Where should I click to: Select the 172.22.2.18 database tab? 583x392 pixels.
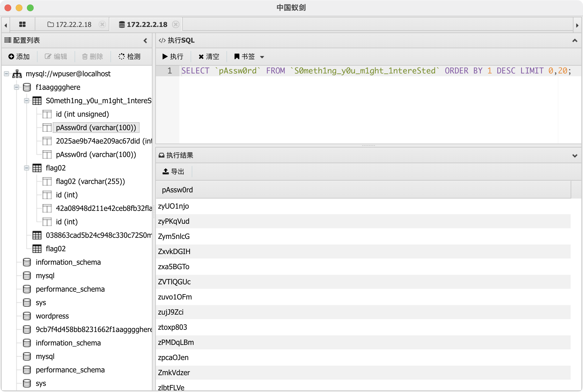143,24
